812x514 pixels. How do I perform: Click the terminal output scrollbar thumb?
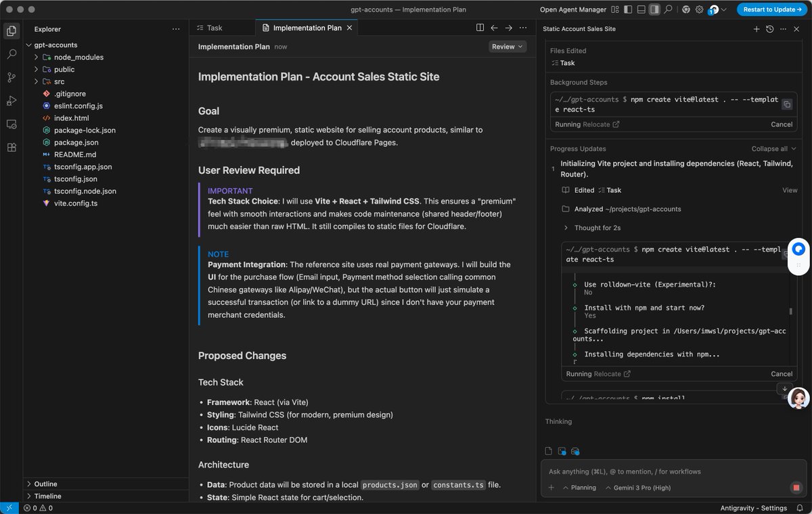tap(791, 311)
